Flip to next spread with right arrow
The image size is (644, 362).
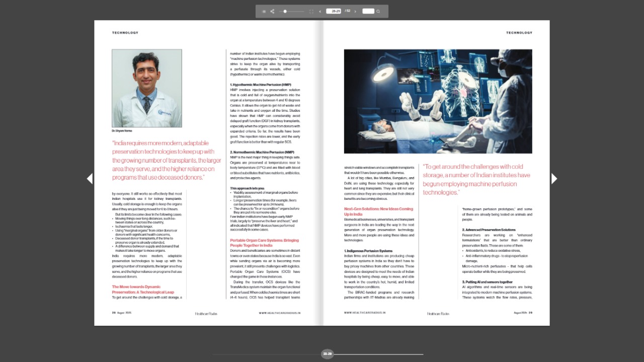(554, 178)
